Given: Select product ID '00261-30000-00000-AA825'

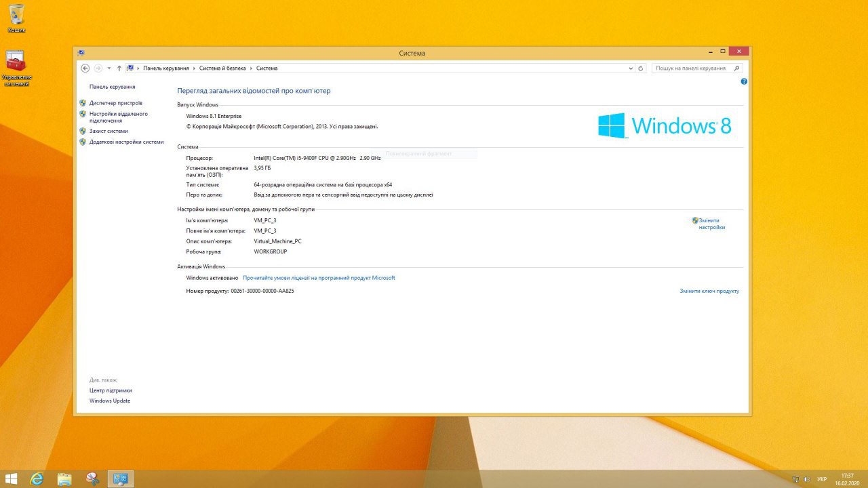Looking at the screenshot, I should click(262, 291).
